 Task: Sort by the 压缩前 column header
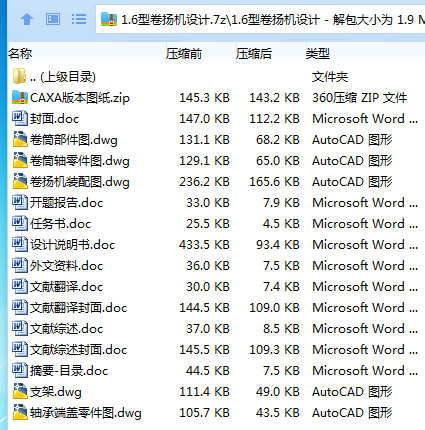[x=184, y=53]
